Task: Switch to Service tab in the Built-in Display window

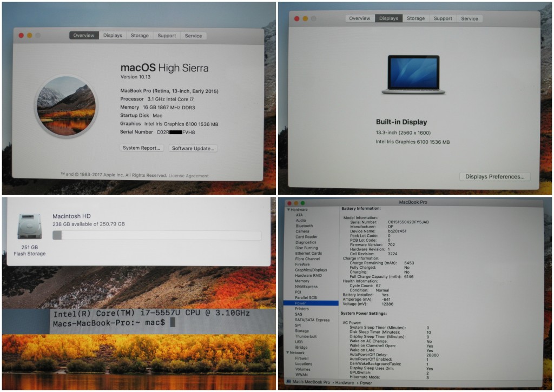Action: coord(470,18)
